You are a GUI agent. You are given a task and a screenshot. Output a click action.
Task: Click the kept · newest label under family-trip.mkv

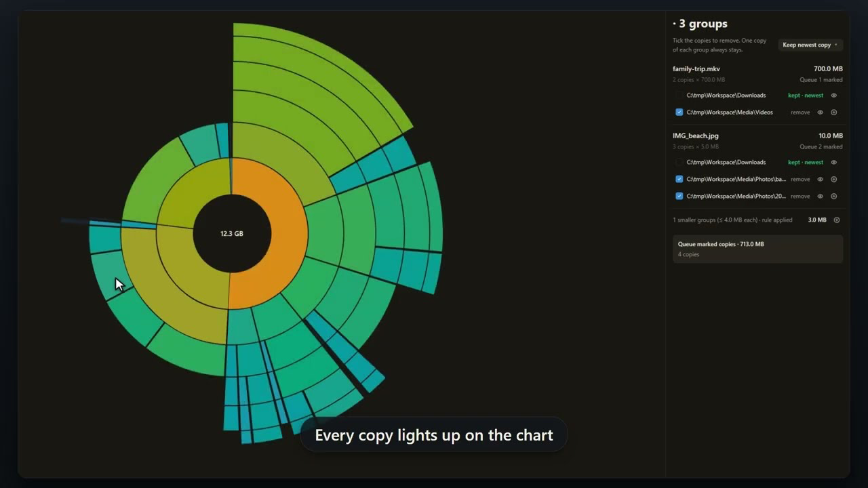click(806, 96)
